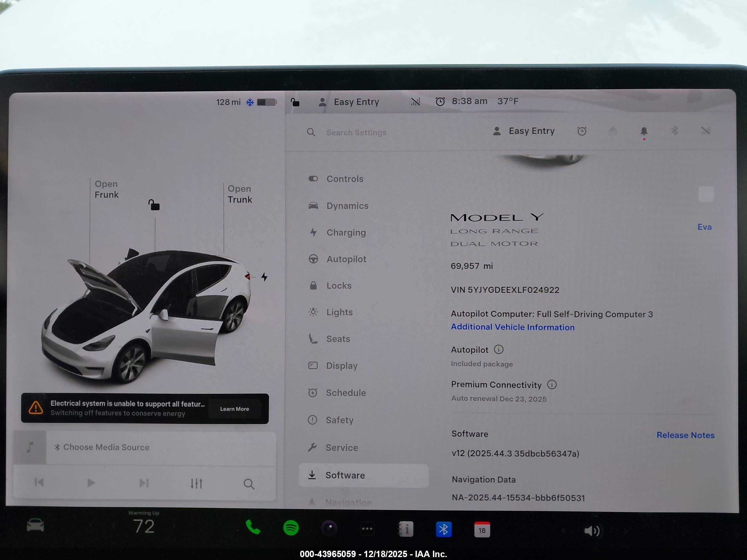This screenshot has width=747, height=560.
Task: Tap the play media button
Action: (x=91, y=483)
